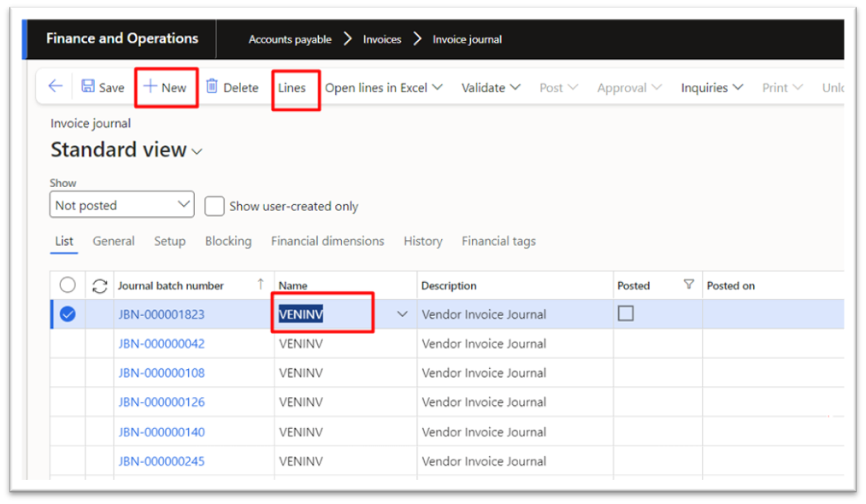Create a new journal with New

pyautogui.click(x=165, y=87)
